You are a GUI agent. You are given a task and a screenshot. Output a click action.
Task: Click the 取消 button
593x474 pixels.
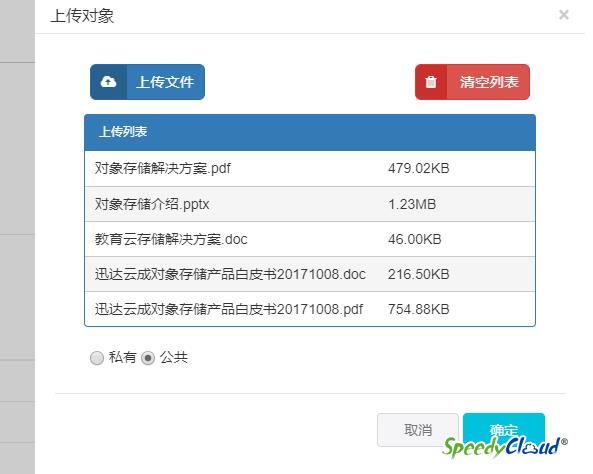(x=418, y=430)
